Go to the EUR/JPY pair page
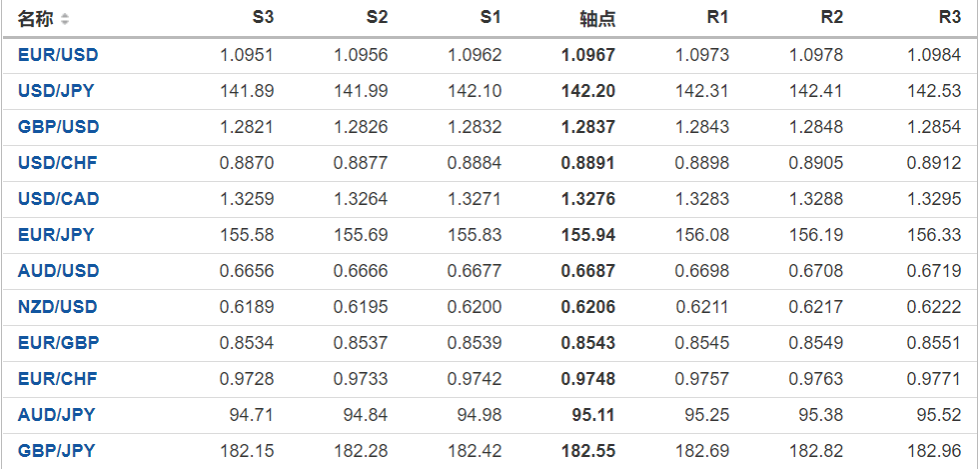Screen dimensions: 980x469 56,235
